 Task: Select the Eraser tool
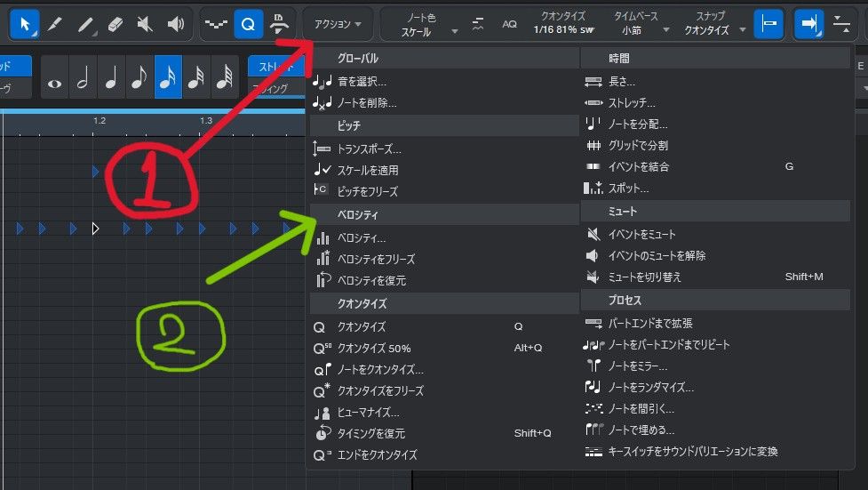(113, 24)
